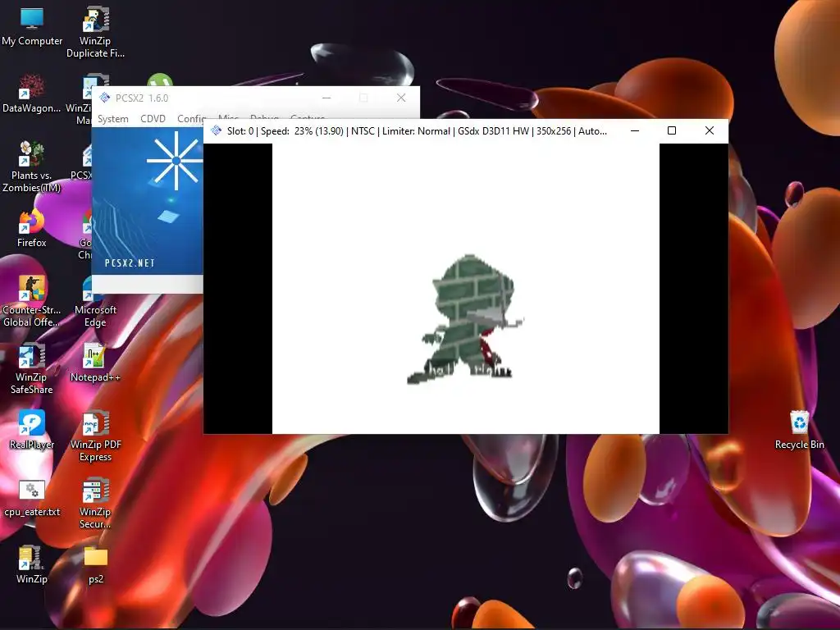The image size is (840, 630).
Task: Launch Counter-Strike Global Offensive shortcut
Action: [x=32, y=301]
